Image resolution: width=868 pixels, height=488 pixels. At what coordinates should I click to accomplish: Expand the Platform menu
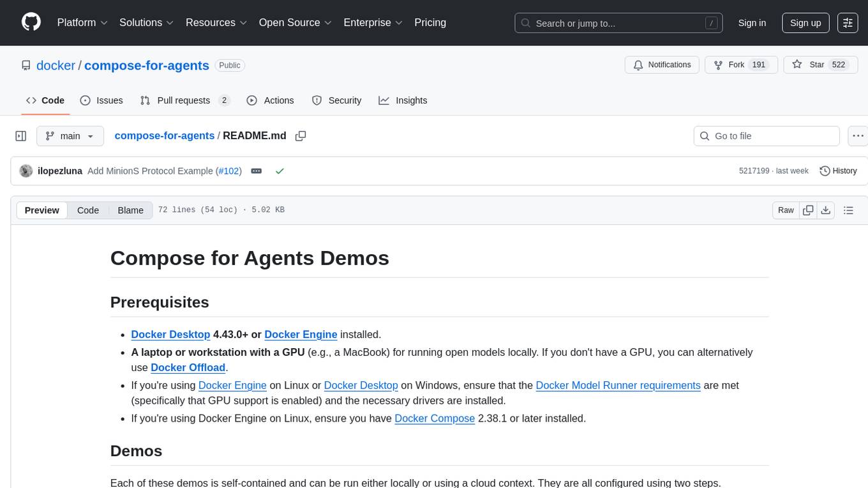tap(82, 22)
